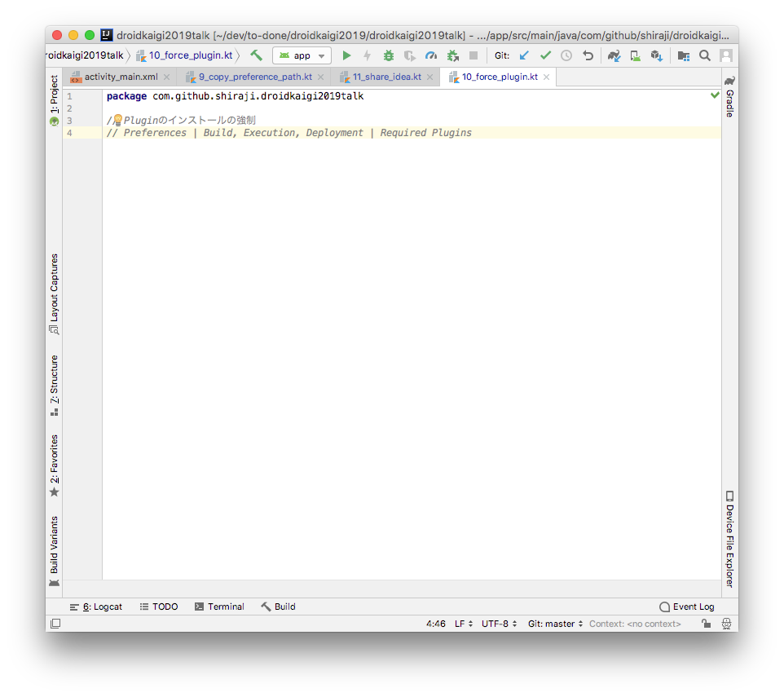Click the Make Project hammer icon

(257, 55)
